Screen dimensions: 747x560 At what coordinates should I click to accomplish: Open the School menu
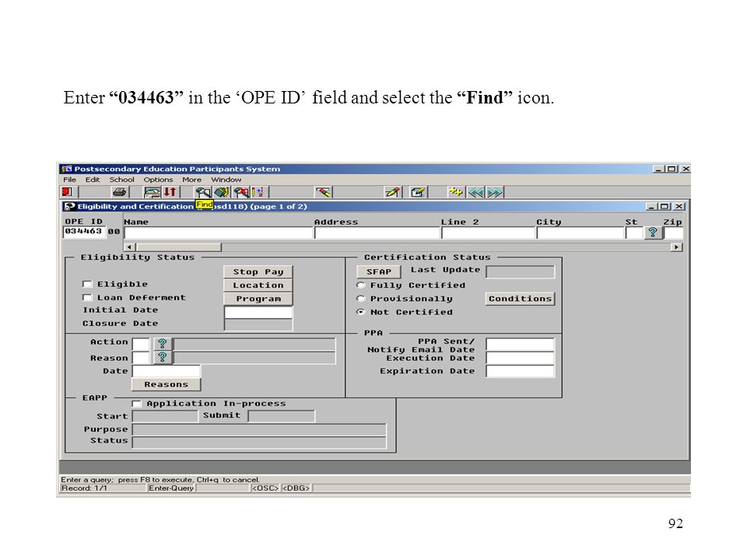click(x=121, y=180)
